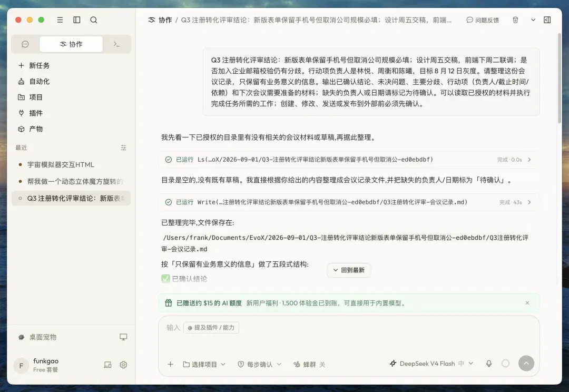
Task: Click the saved file path text
Action: tap(345, 243)
